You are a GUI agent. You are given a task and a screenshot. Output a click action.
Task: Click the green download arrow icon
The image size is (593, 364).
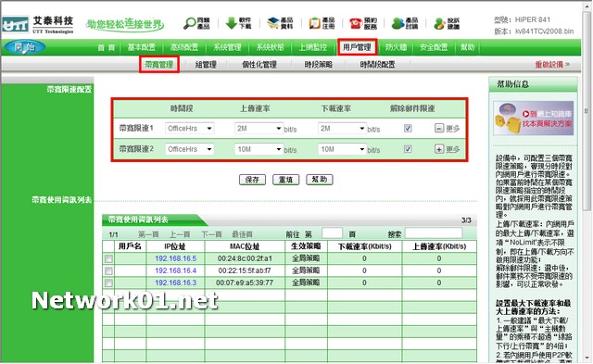pos(231,22)
